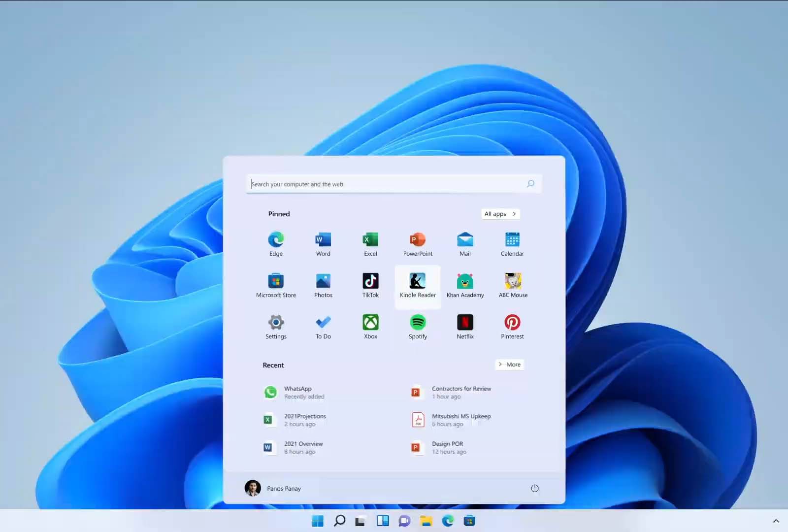This screenshot has width=788, height=532.
Task: Show hidden icons in system tray
Action: [776, 521]
